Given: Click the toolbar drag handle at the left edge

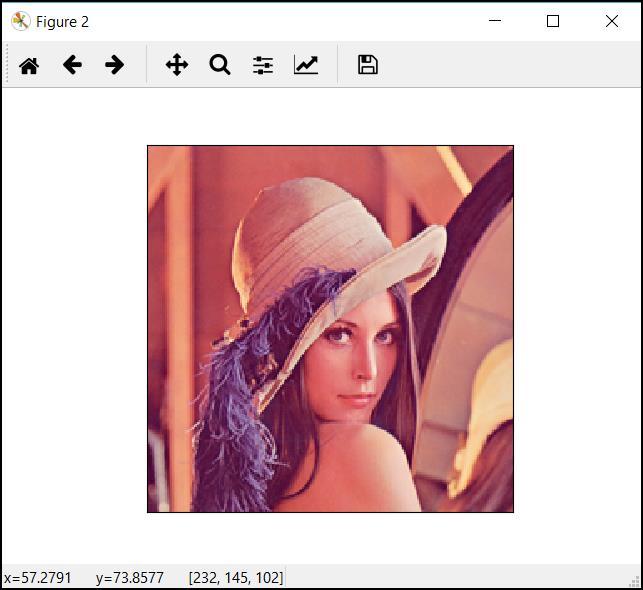Looking at the screenshot, I should (7, 64).
